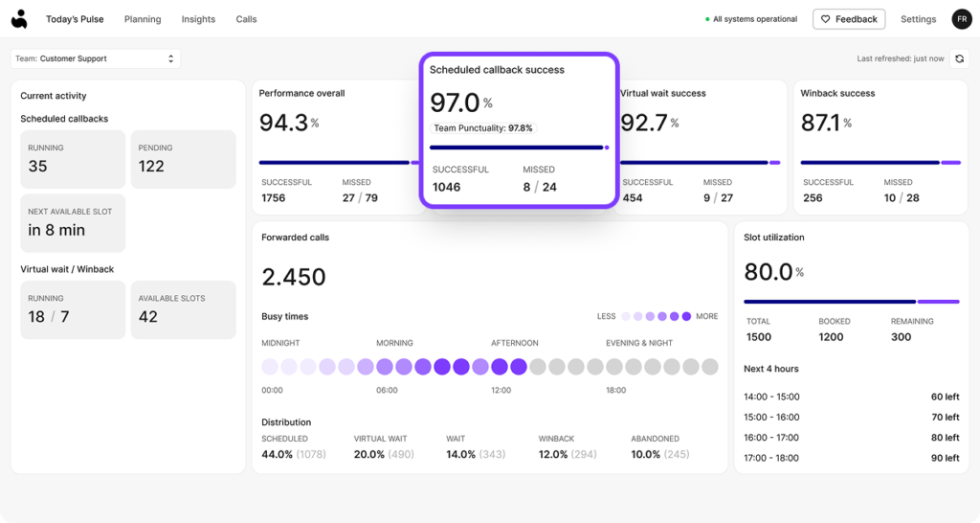Open the FR user avatar menu
Screen dimensions: 980x523
click(x=962, y=19)
